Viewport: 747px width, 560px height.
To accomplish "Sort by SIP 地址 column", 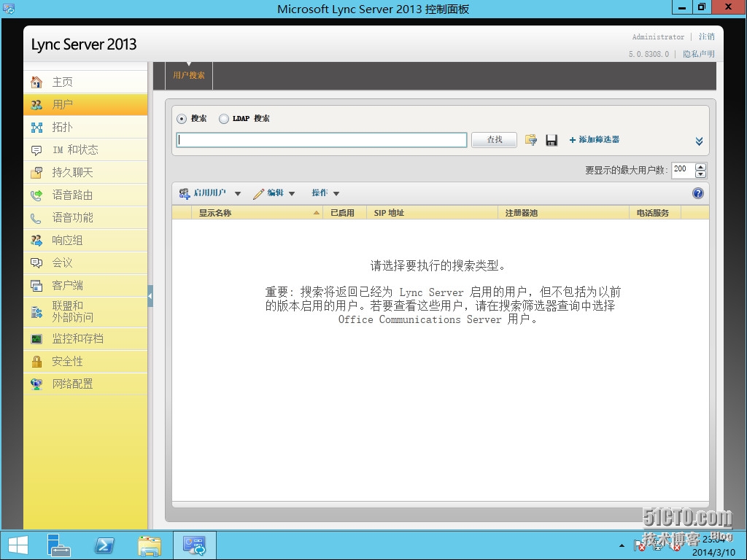I will pos(432,213).
